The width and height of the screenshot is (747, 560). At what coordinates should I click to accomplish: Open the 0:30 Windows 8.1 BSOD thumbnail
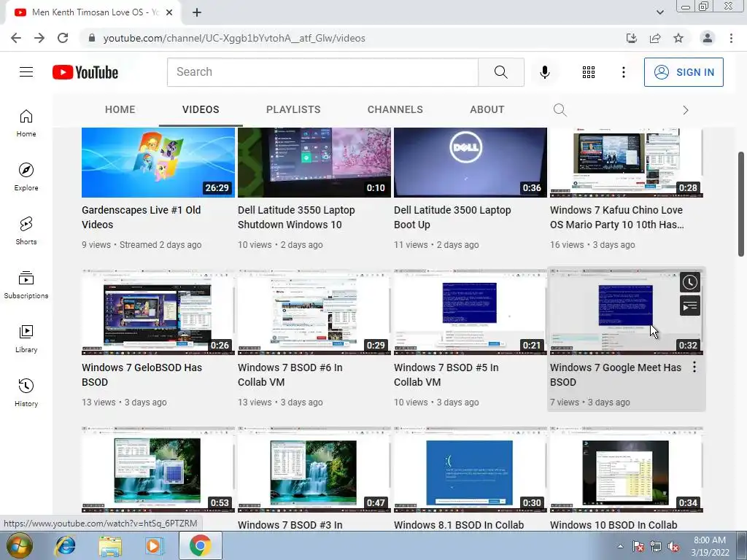[x=471, y=470]
